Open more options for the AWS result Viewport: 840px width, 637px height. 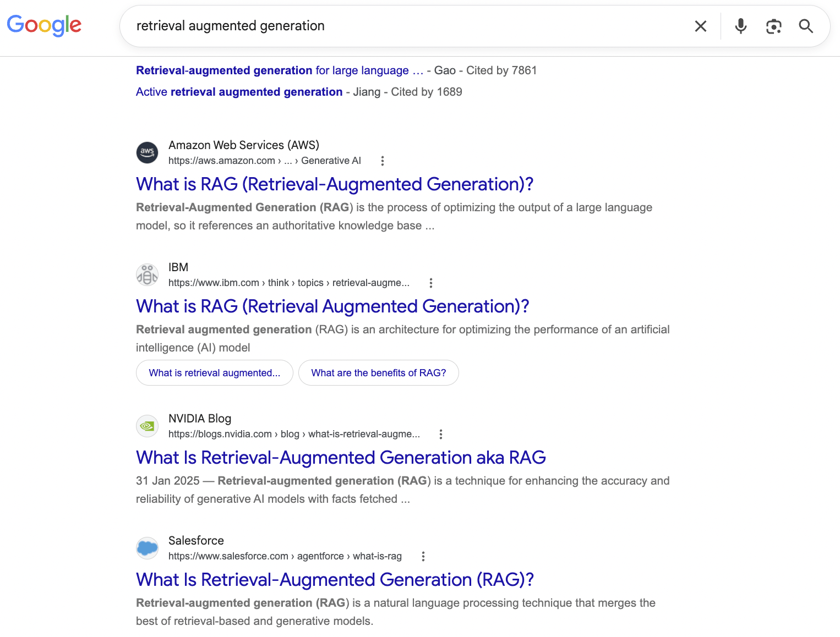tap(383, 161)
